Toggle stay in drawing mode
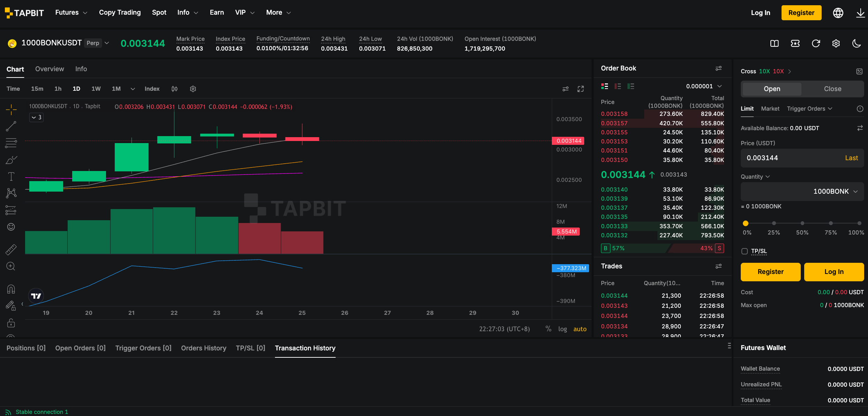Image resolution: width=868 pixels, height=416 pixels. 11,306
